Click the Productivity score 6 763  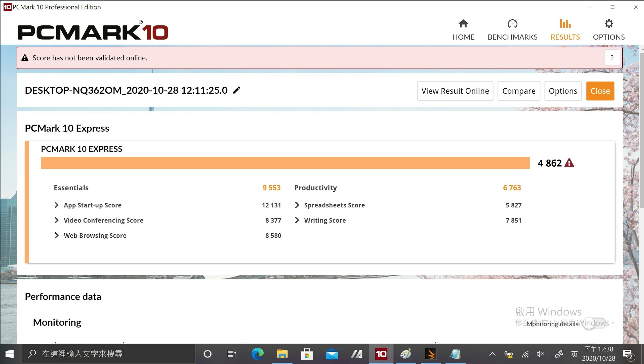[512, 188]
